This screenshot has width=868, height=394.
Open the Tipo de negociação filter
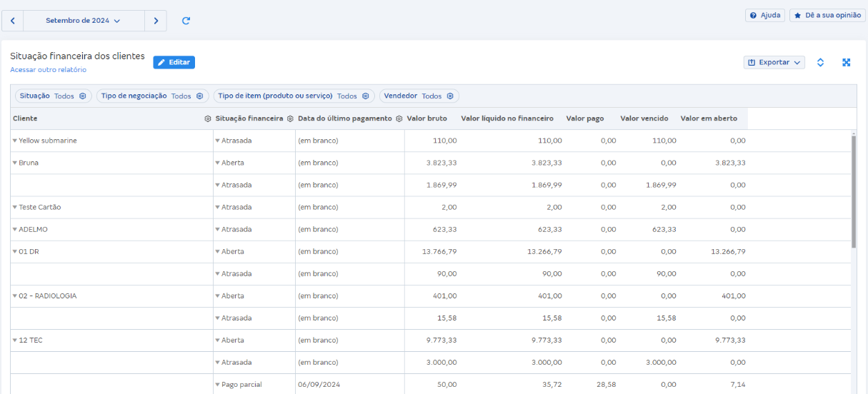click(151, 96)
